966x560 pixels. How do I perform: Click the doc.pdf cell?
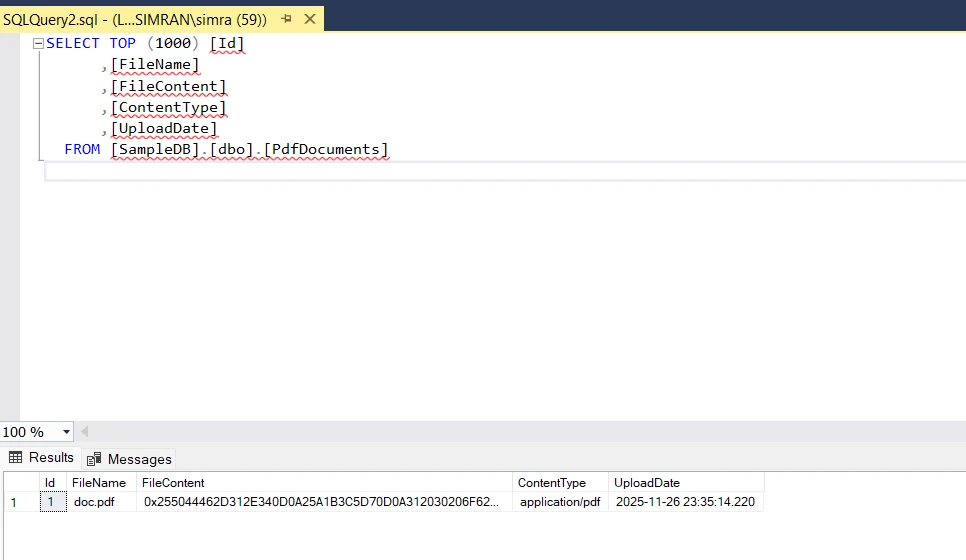[101, 502]
